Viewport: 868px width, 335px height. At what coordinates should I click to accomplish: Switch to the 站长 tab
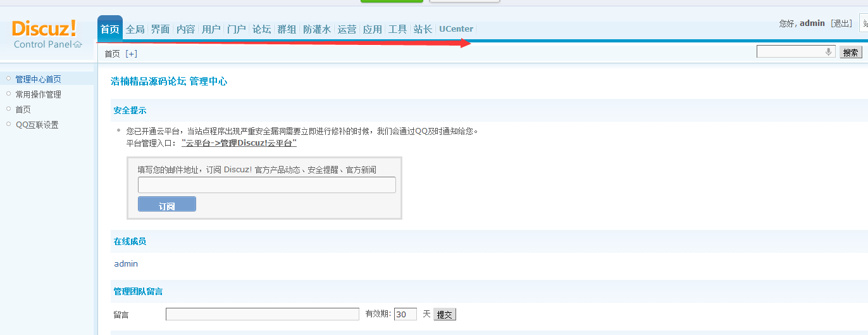coord(423,29)
